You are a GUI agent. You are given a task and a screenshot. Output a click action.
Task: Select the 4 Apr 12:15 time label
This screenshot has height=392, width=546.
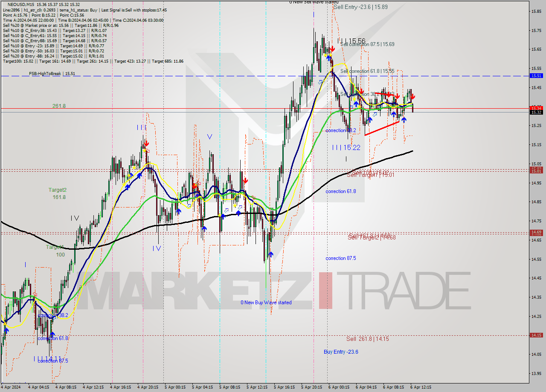point(93,387)
